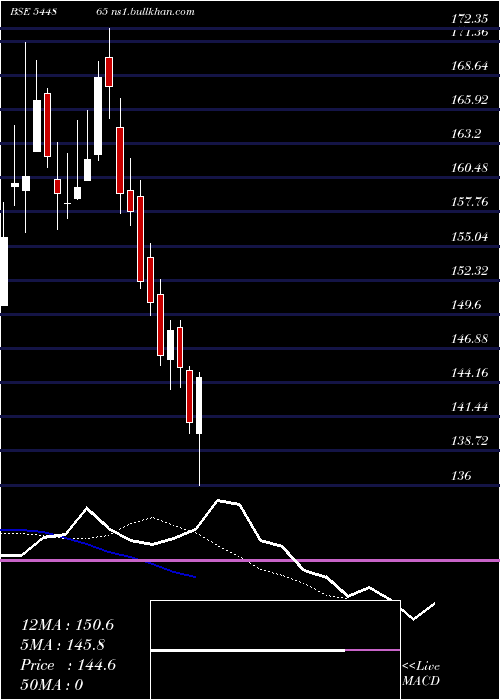Click the 138.72 price axis label
This screenshot has width=500, height=700.
pos(470,441)
